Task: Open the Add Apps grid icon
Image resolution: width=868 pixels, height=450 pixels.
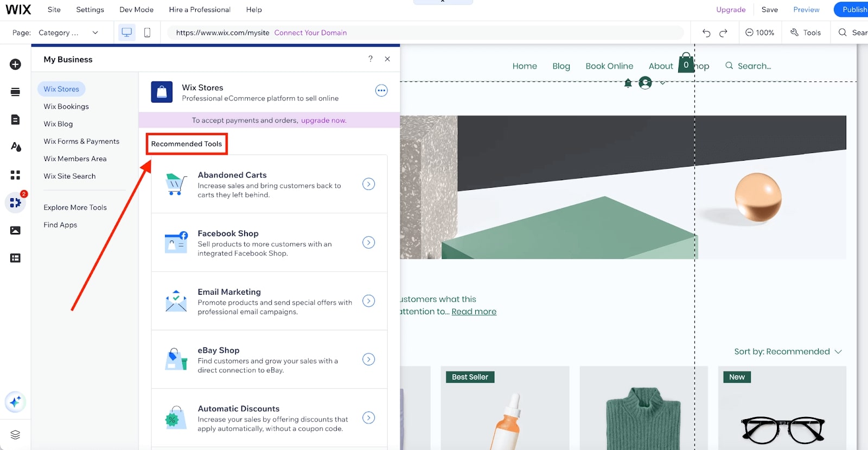Action: 15,175
